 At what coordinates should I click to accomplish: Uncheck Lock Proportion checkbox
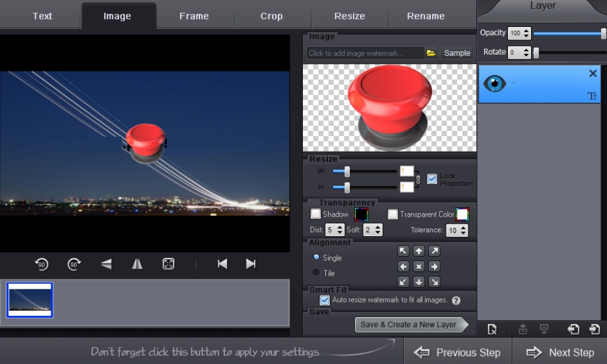pos(432,179)
